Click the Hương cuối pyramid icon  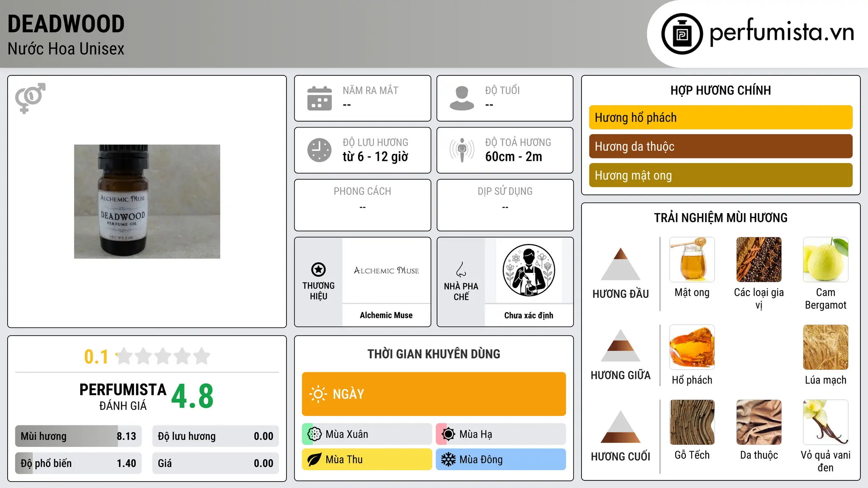(x=620, y=427)
